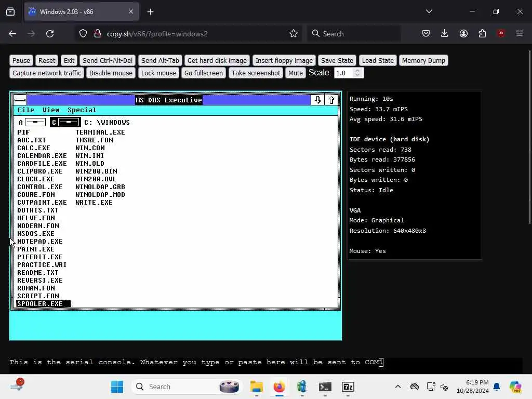Close the Windows 2.03 - v86 tab
Image resolution: width=532 pixels, height=399 pixels.
click(131, 11)
